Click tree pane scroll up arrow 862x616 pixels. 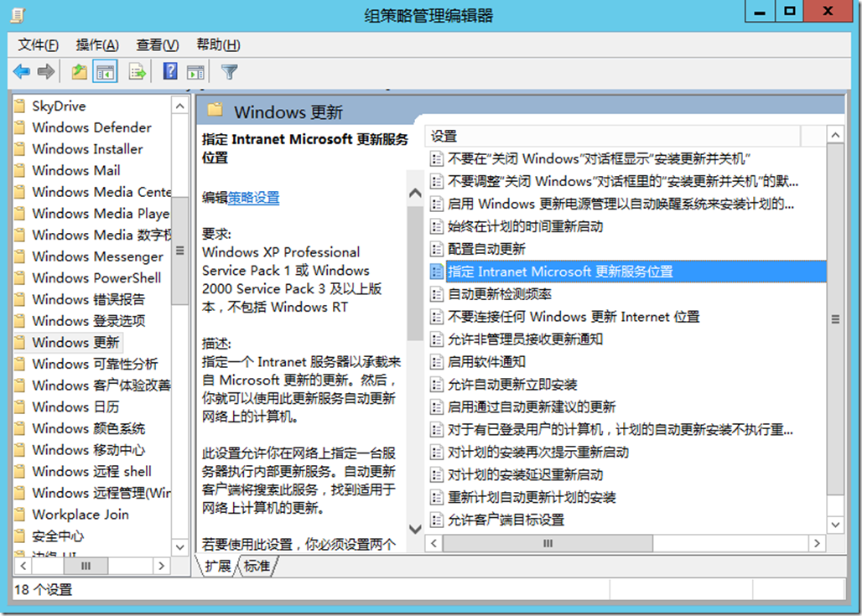[x=179, y=105]
